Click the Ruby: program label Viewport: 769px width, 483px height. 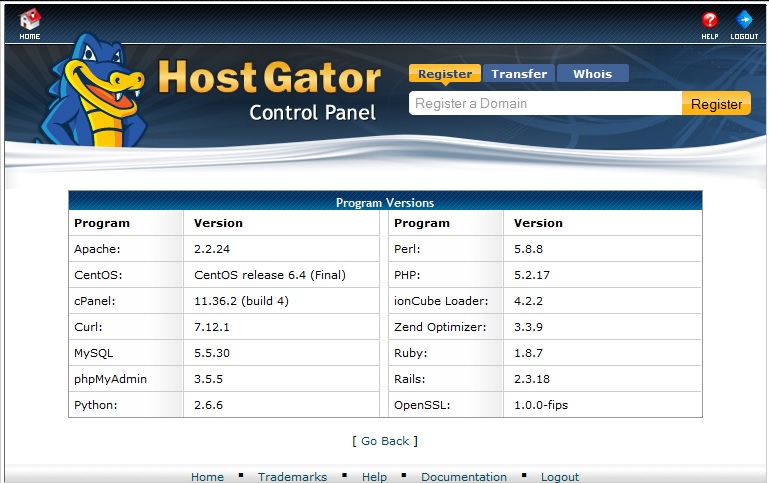(x=410, y=353)
